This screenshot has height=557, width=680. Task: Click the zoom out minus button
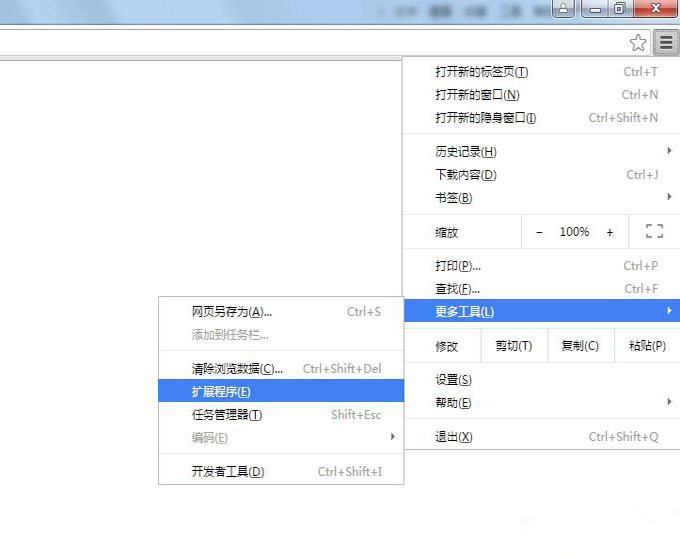click(x=539, y=232)
